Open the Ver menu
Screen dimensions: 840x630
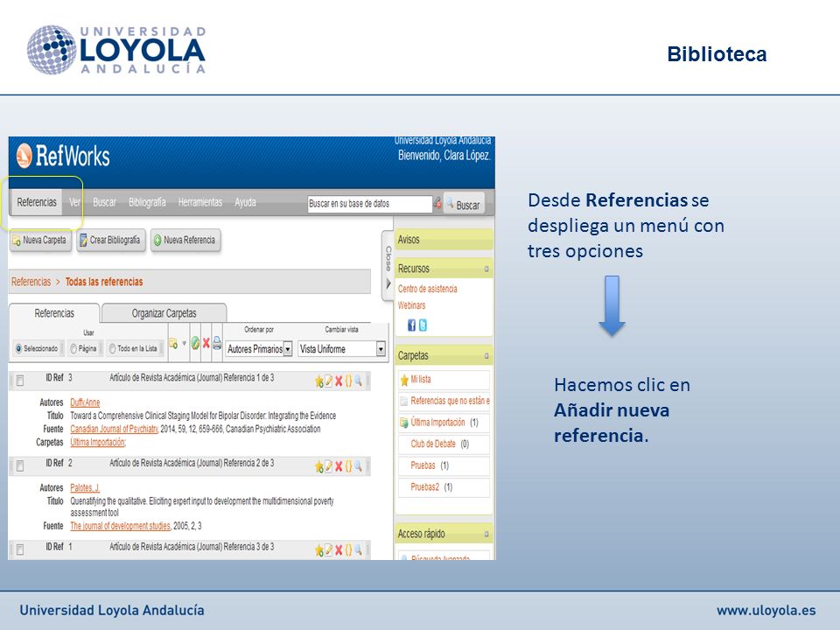pos(74,202)
